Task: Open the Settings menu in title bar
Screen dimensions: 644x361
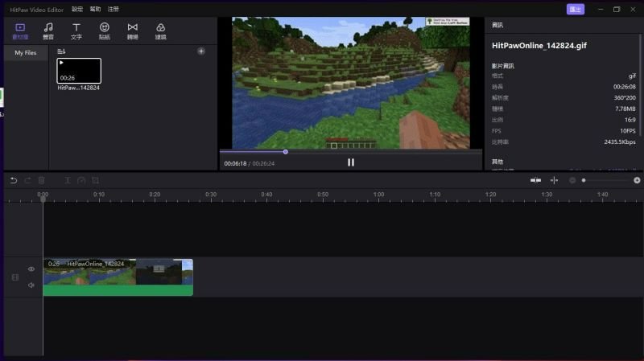Action: coord(77,9)
